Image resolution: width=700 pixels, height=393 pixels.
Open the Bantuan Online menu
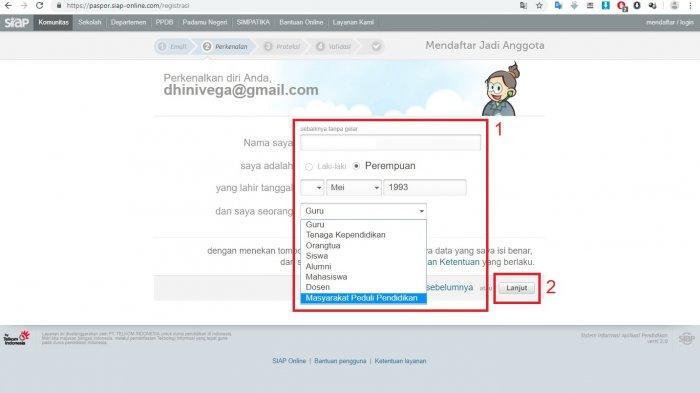coord(301,22)
